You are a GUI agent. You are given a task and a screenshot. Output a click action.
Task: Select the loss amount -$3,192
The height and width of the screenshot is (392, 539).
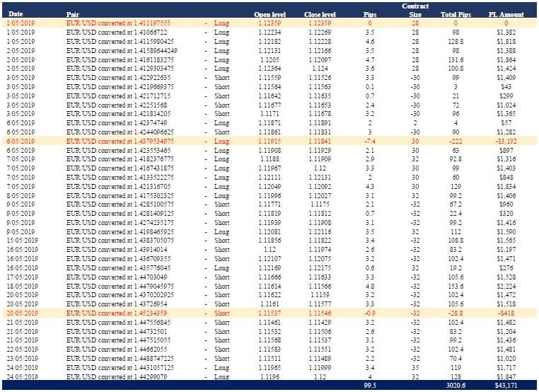click(x=506, y=142)
